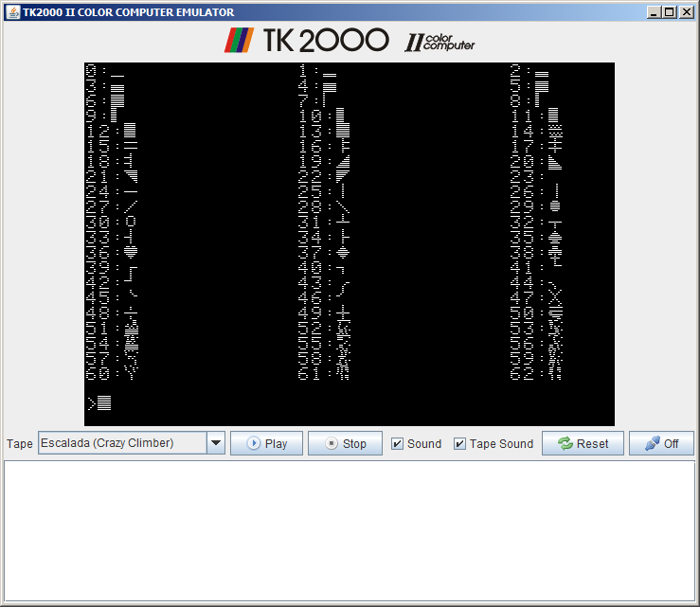Click the colored stripes TK2000 logo
700x607 pixels.
click(238, 40)
